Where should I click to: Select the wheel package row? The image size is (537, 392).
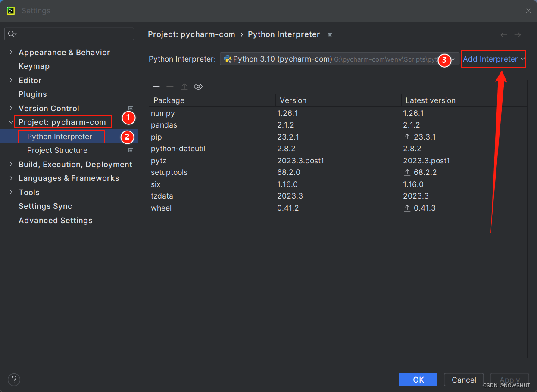[x=338, y=208]
